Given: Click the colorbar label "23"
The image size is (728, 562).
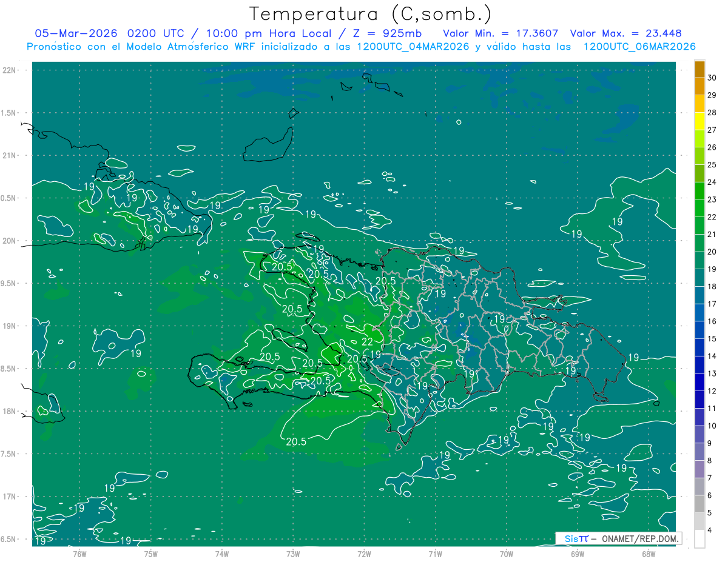Looking at the screenshot, I should pyautogui.click(x=713, y=199).
